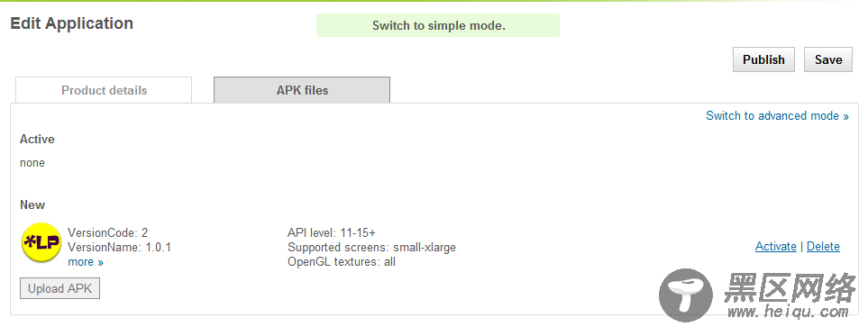Activate the new APK version

coord(775,246)
